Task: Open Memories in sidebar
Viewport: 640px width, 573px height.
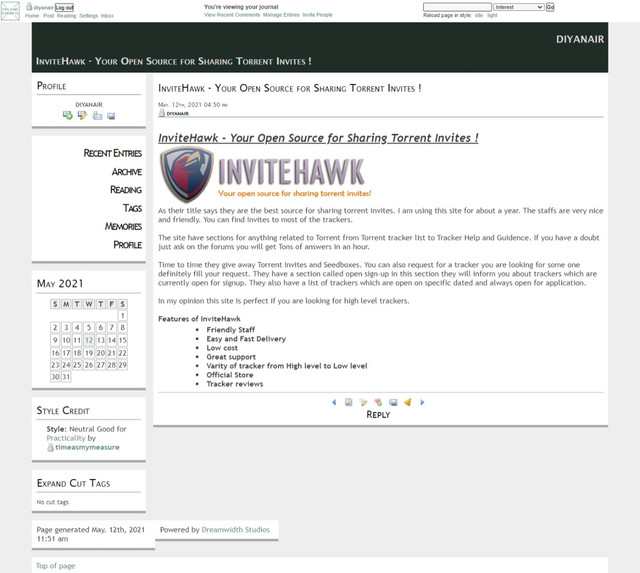Action: (x=123, y=226)
